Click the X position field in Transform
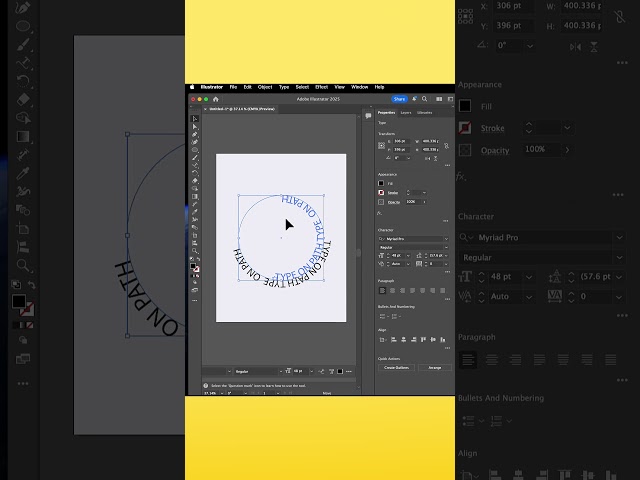 tap(401, 141)
